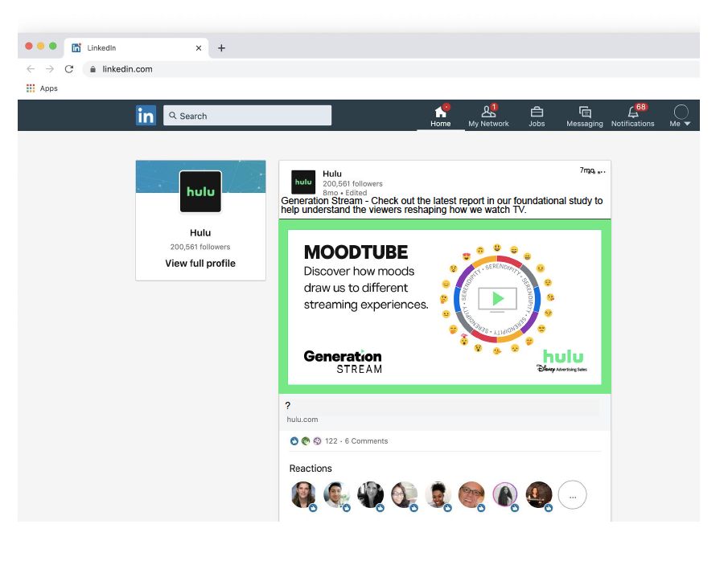Open the 6 Comments link
This screenshot has height=561, width=728.
pos(366,440)
